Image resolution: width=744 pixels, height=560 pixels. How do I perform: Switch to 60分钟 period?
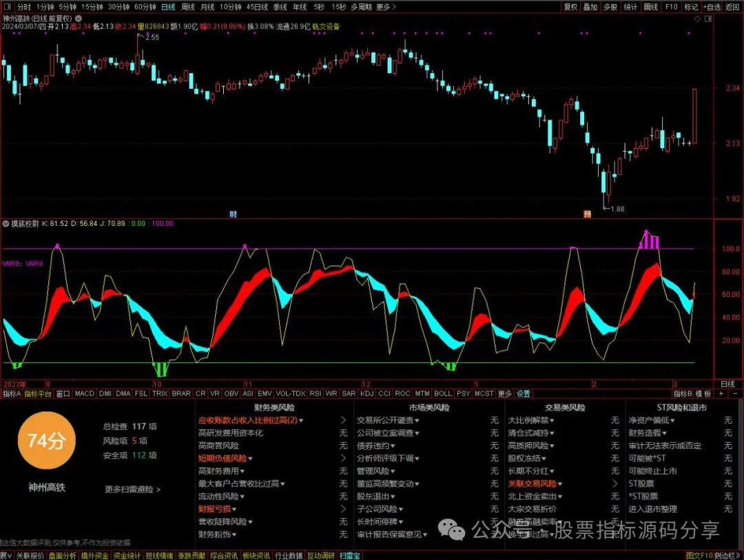click(x=145, y=7)
